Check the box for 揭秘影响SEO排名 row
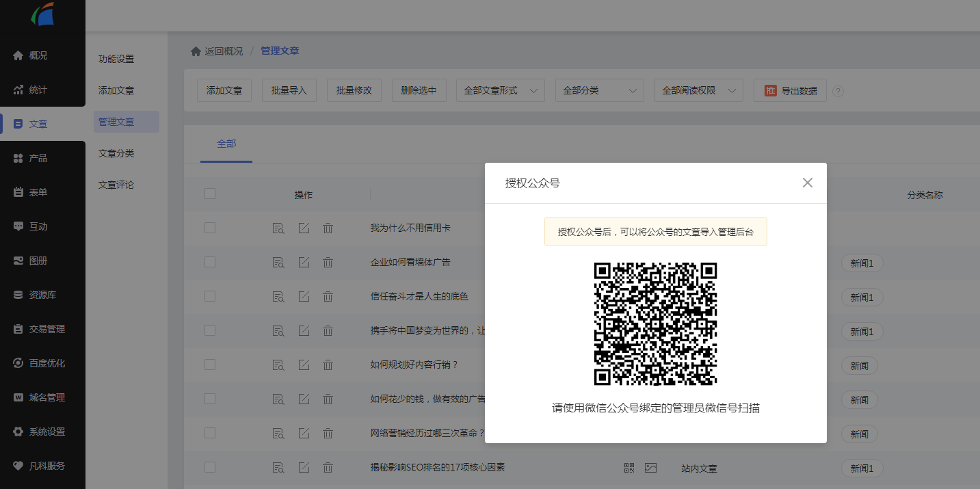980x489 pixels. click(210, 467)
